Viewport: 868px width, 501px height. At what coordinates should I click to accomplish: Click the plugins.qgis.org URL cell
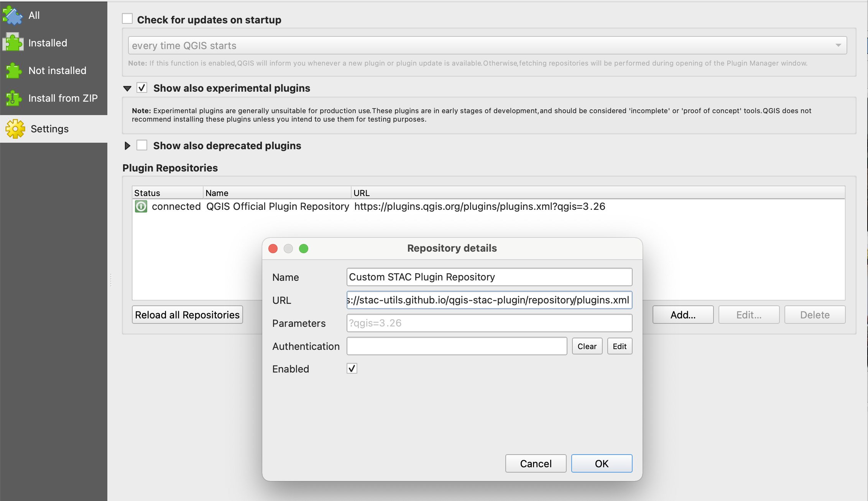[x=480, y=206]
